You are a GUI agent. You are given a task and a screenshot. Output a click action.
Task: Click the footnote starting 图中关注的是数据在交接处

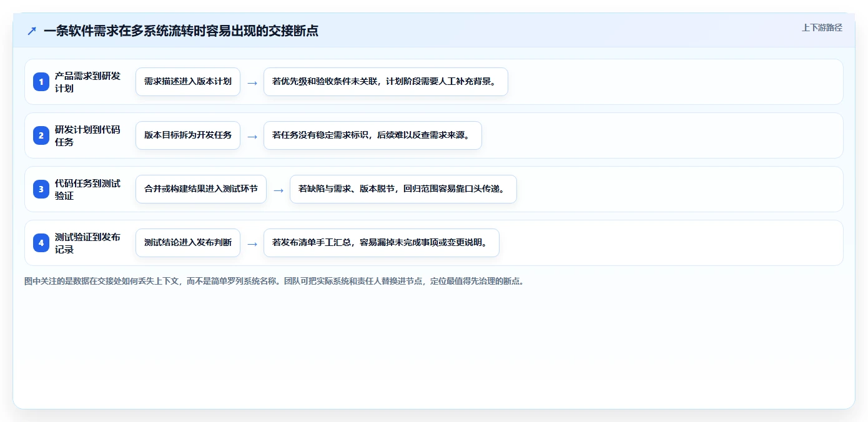[x=275, y=282]
